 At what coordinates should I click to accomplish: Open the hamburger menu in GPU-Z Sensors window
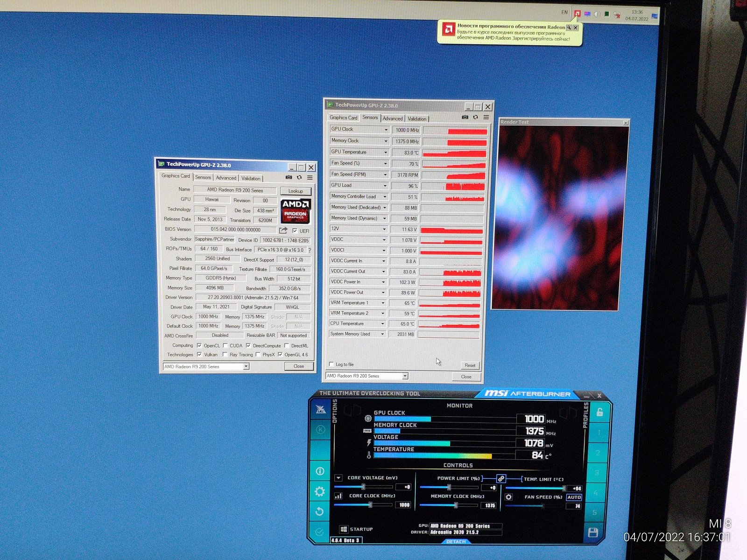pyautogui.click(x=486, y=117)
